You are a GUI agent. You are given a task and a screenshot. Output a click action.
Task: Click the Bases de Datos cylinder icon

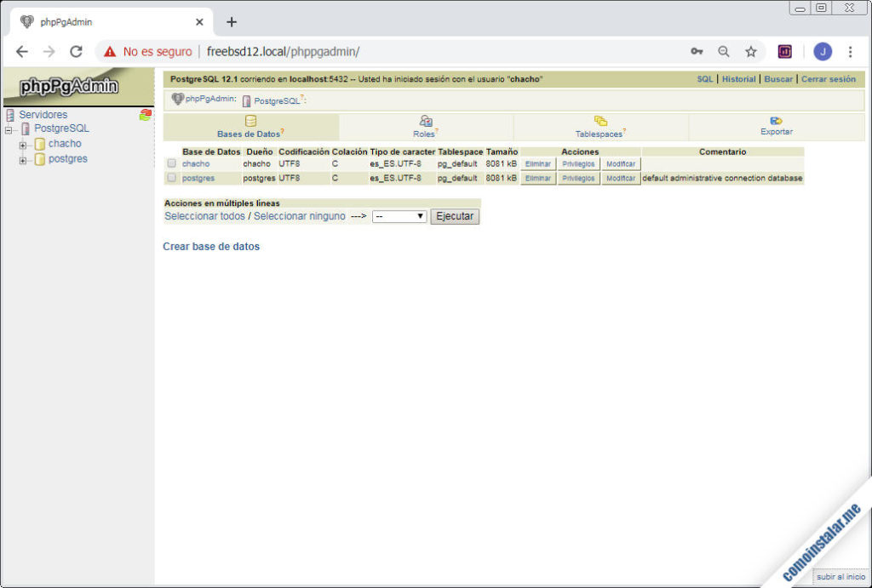click(250, 121)
